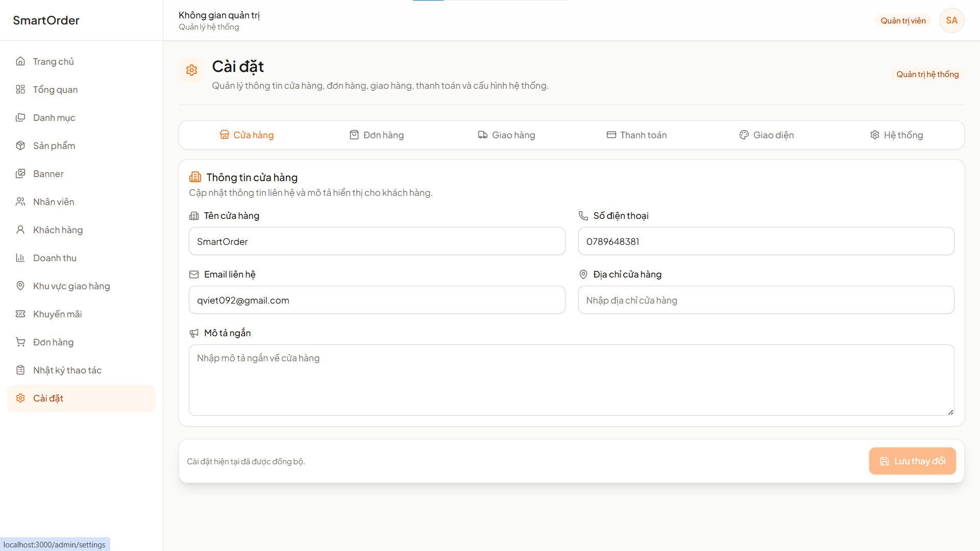Click the phone icon beside Số điện thoại label

click(x=583, y=216)
